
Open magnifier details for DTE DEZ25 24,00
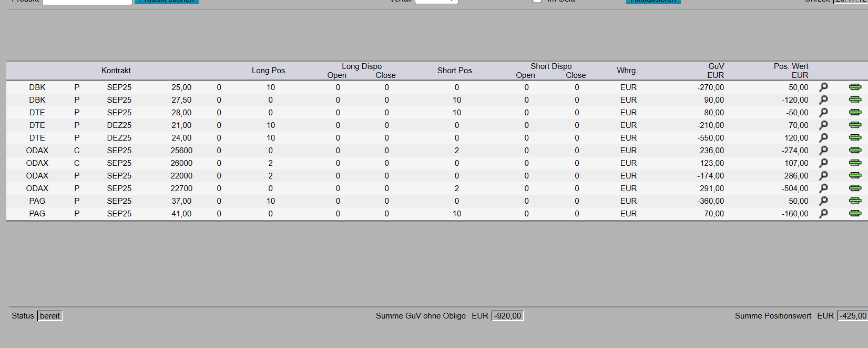point(823,137)
